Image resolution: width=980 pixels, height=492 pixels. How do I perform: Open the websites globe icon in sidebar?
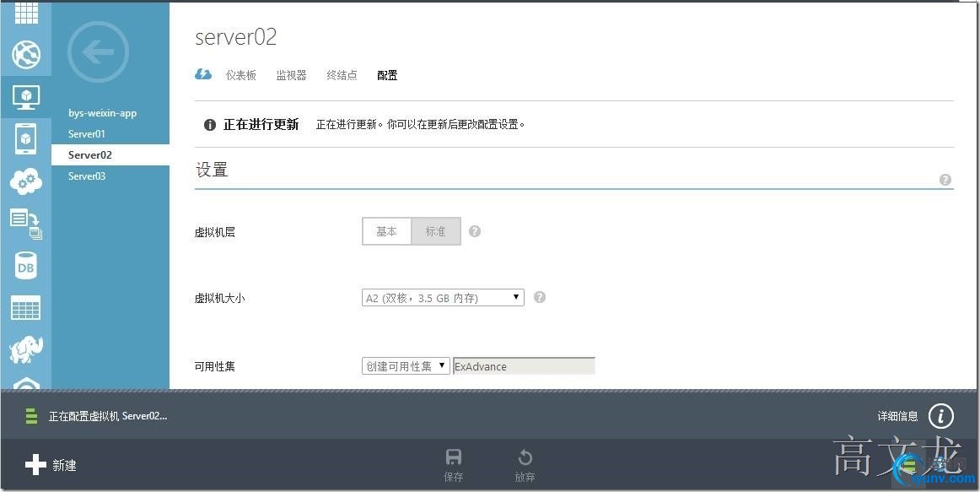tap(26, 55)
